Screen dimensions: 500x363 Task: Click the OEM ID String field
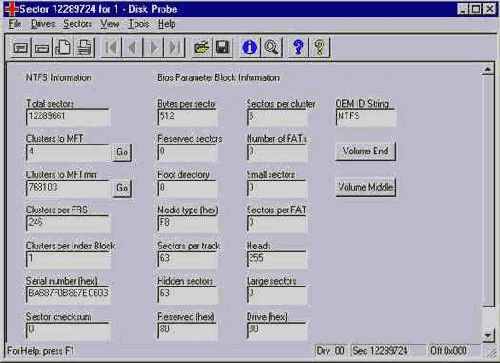tap(366, 117)
